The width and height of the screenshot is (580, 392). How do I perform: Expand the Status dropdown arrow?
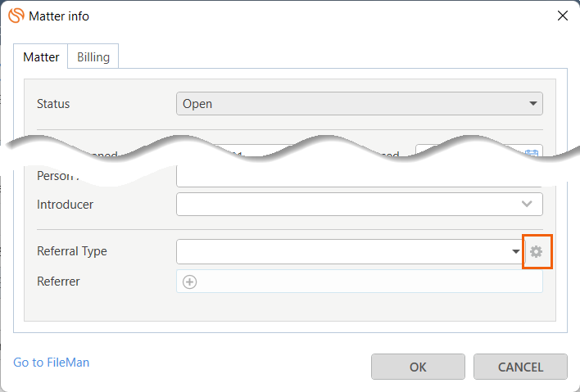click(533, 104)
